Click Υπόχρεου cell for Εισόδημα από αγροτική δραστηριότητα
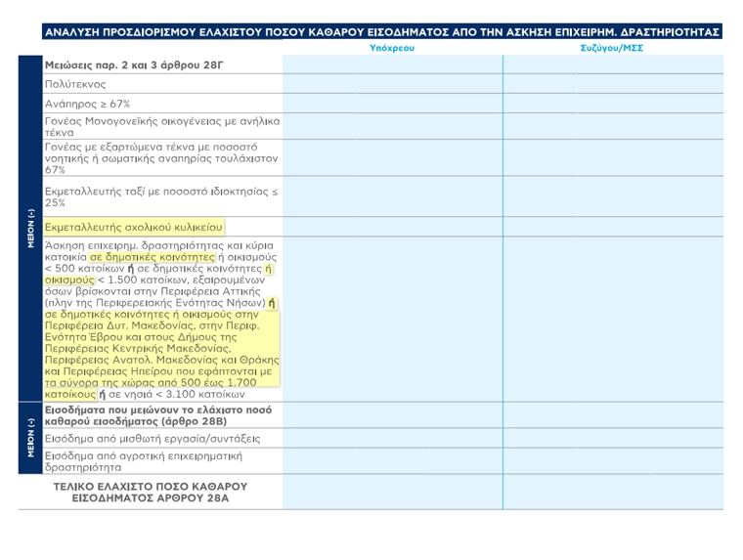 pyautogui.click(x=392, y=461)
